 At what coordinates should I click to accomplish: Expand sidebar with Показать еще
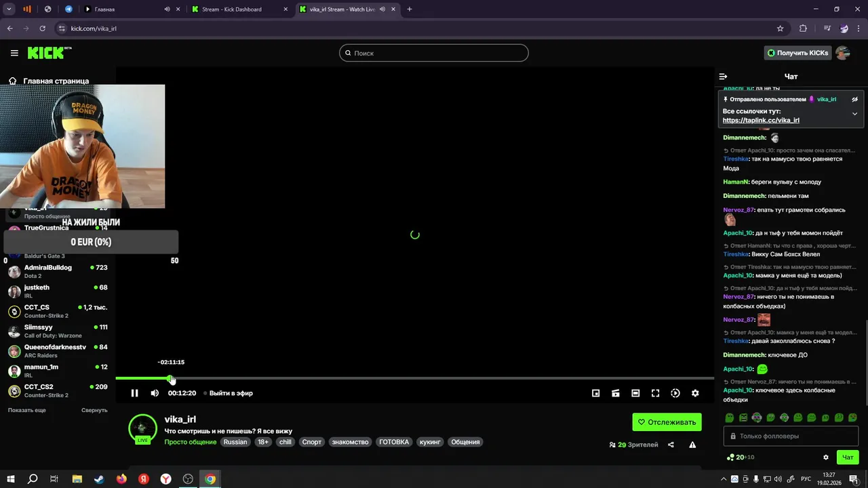(x=27, y=410)
